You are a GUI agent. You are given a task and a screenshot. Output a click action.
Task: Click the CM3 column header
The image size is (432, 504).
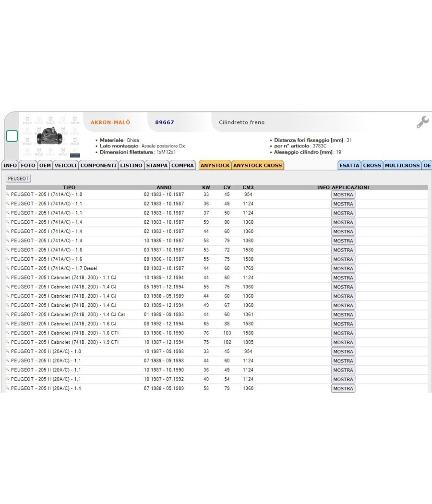point(248,187)
